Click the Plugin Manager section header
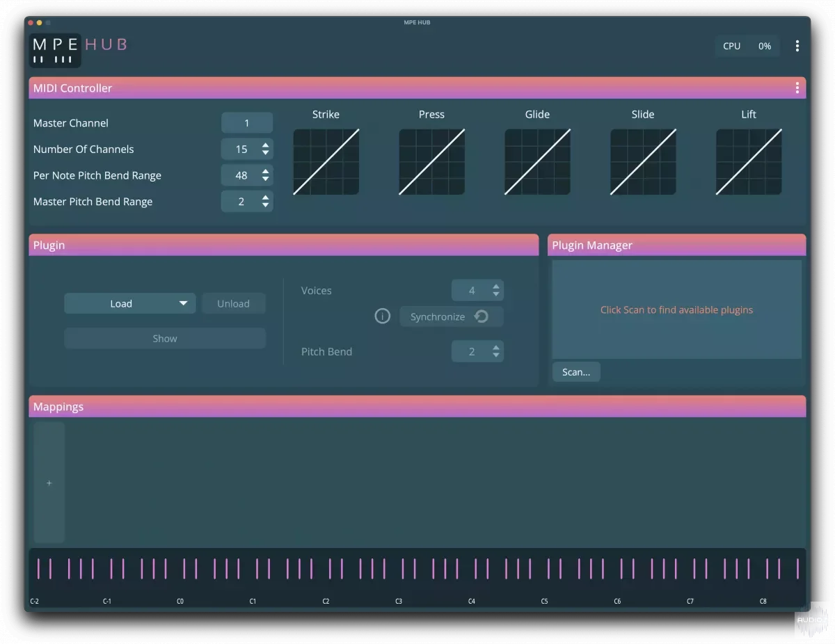Screen dimensions: 835x644 click(677, 245)
